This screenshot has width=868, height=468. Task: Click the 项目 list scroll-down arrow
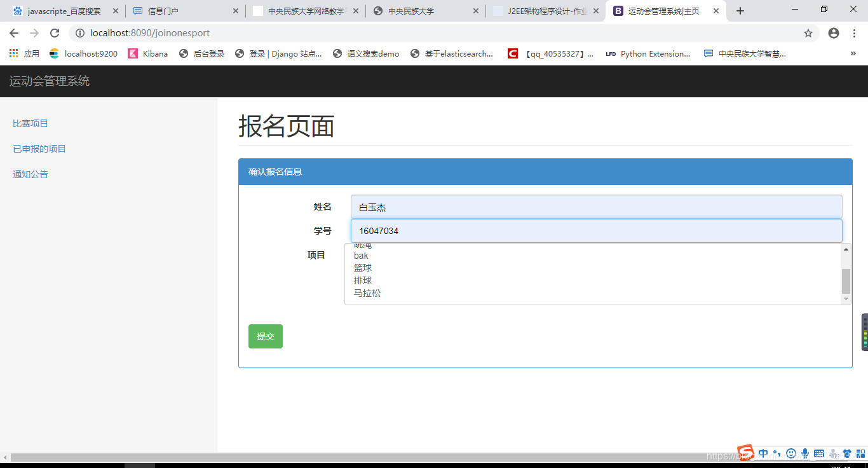(x=846, y=299)
